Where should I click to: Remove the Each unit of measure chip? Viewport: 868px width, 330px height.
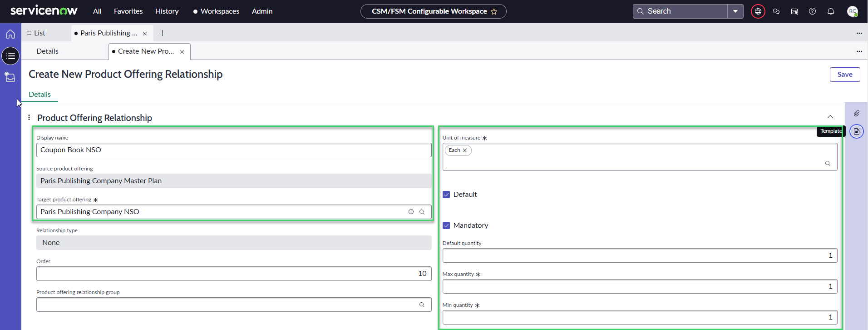click(x=465, y=150)
